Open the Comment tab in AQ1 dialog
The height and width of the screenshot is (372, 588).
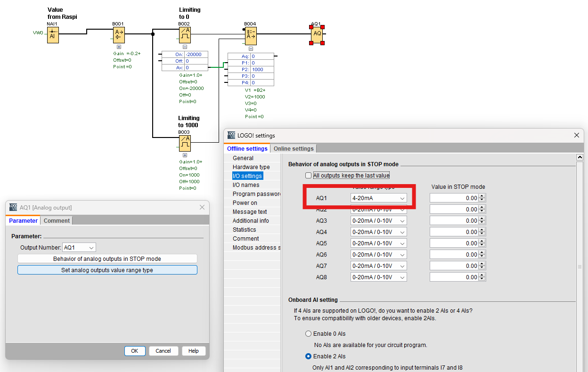pyautogui.click(x=57, y=221)
